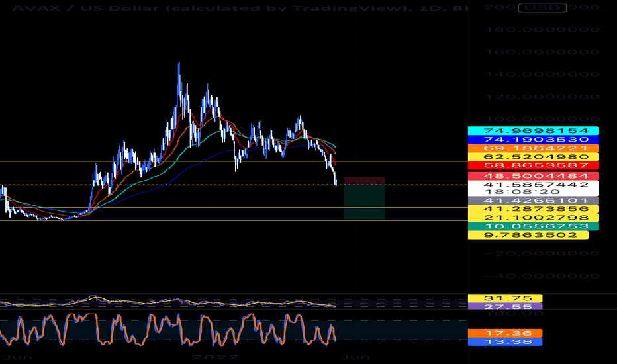Click the 140.0000000 price axis label
The width and height of the screenshot is (617, 364).
point(542,74)
